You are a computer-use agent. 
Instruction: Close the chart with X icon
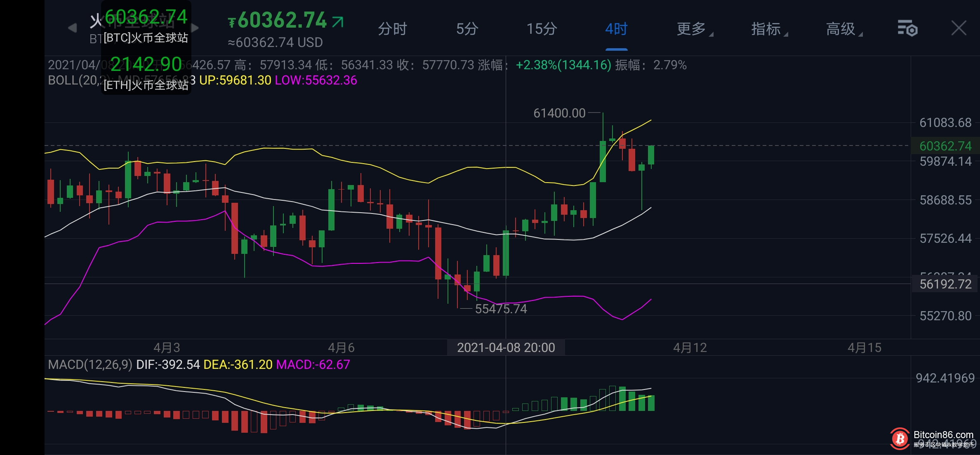pos(959,28)
